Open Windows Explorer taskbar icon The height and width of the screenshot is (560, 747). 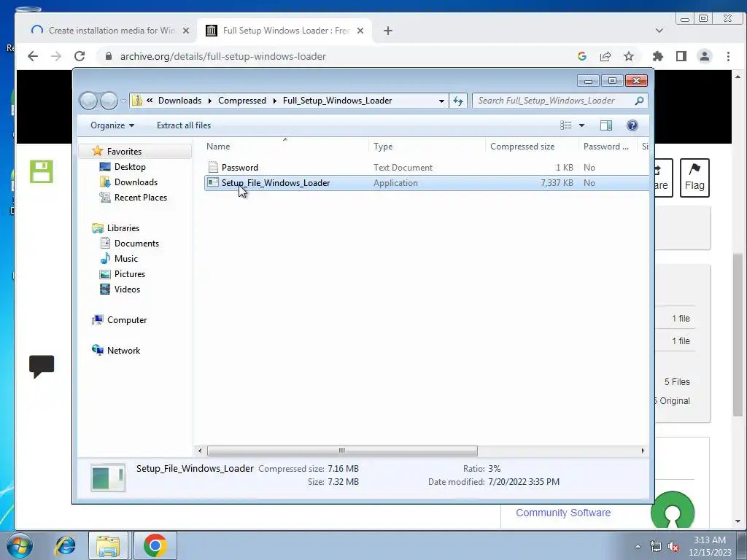pyautogui.click(x=108, y=545)
